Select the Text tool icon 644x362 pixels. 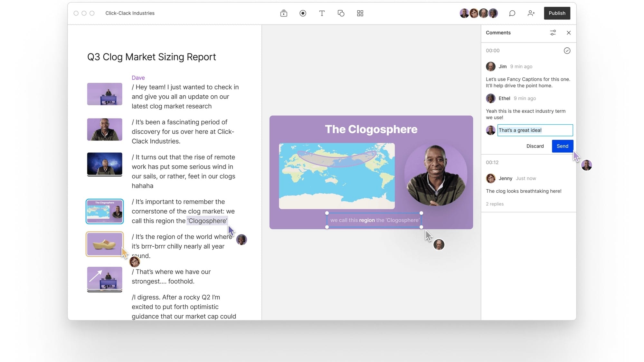(x=322, y=13)
